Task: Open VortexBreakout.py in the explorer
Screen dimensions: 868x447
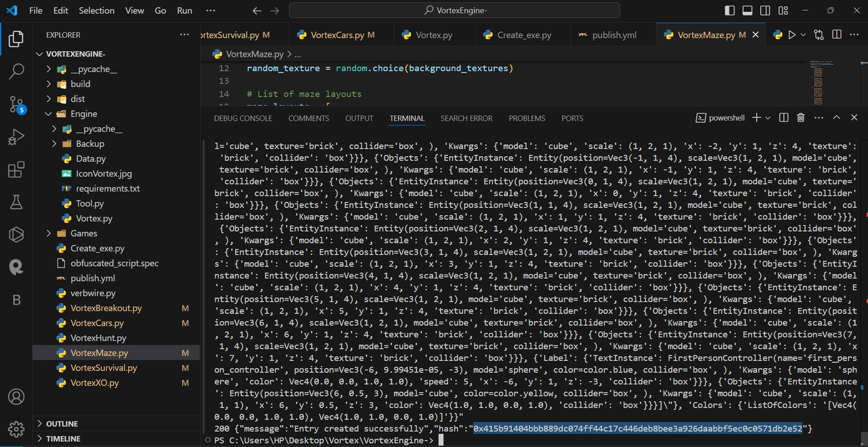Action: (116, 308)
